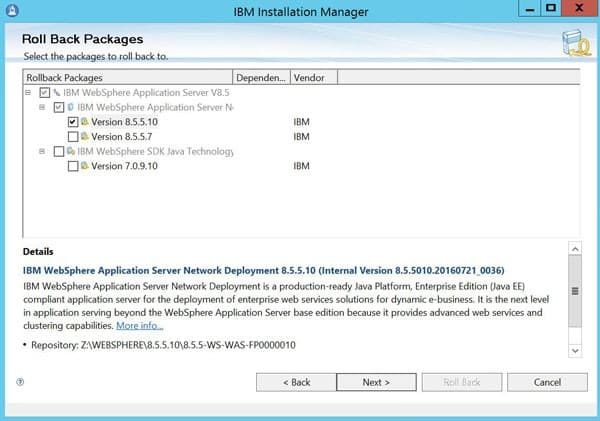Image resolution: width=600 pixels, height=421 pixels.
Task: Click the Next button
Action: point(377,382)
